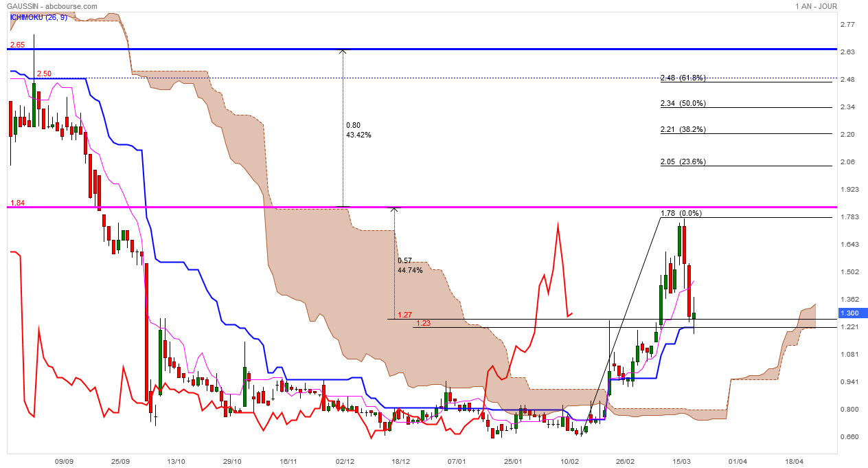
Task: Click the 1 AN - JOUR timeframe label
Action: coord(816,6)
